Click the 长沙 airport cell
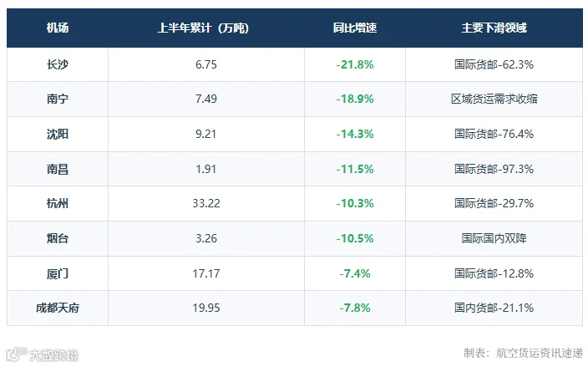 [58, 64]
